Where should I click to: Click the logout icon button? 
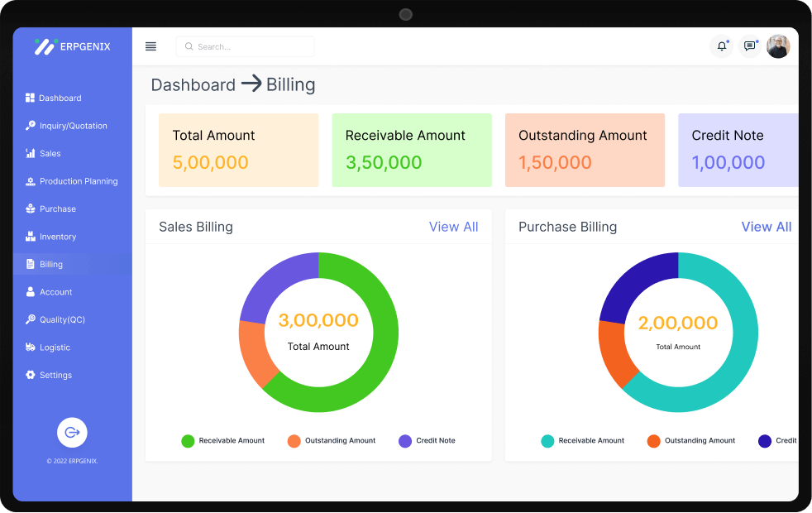click(x=72, y=432)
